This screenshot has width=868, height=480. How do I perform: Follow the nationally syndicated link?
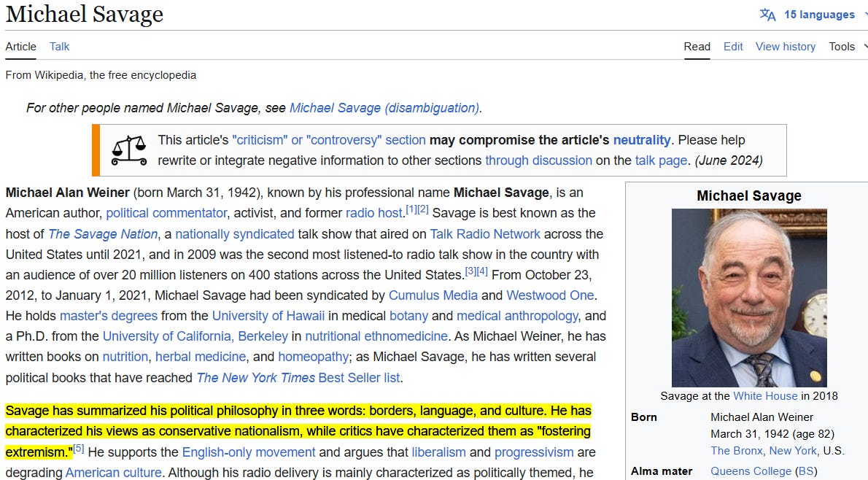coord(235,234)
